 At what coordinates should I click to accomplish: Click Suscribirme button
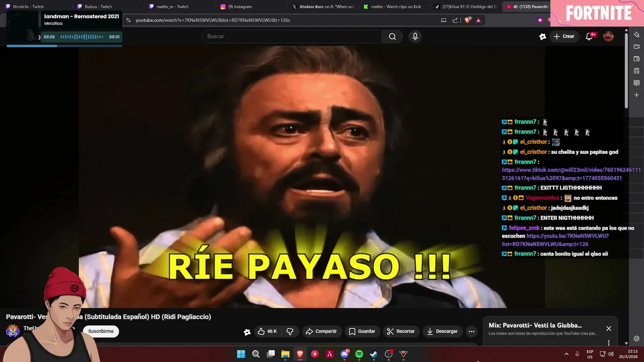tap(101, 331)
